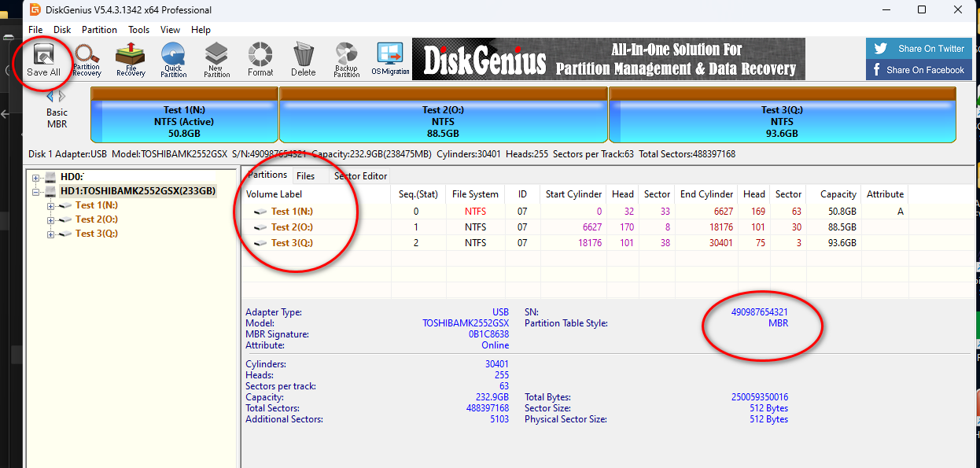Select the Test 3(Q:) 93.6GB partition bar

tap(783, 115)
